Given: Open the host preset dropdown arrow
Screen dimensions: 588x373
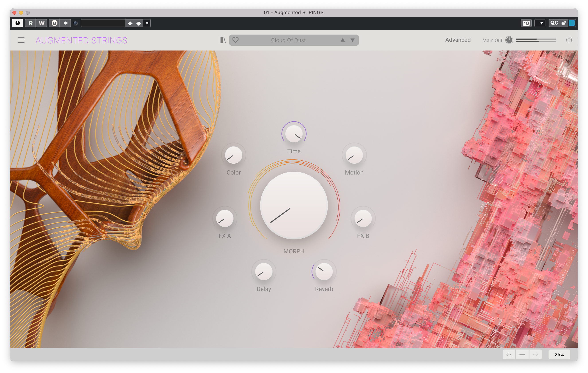Looking at the screenshot, I should click(x=147, y=23).
